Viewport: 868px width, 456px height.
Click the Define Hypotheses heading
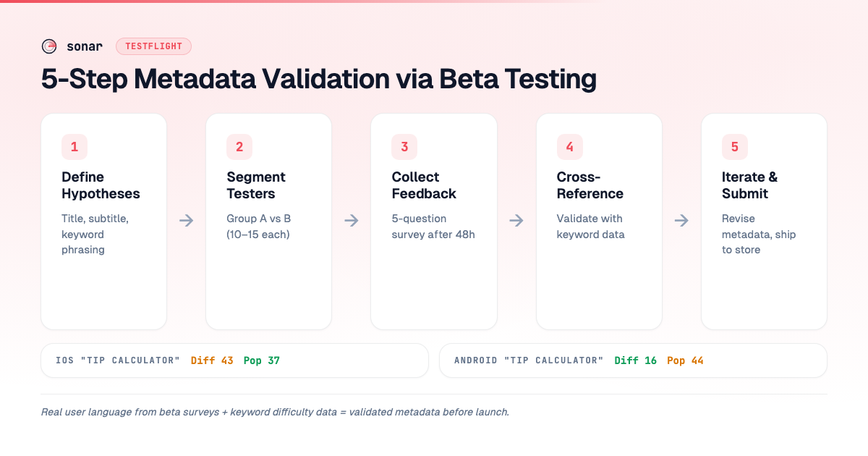point(101,185)
